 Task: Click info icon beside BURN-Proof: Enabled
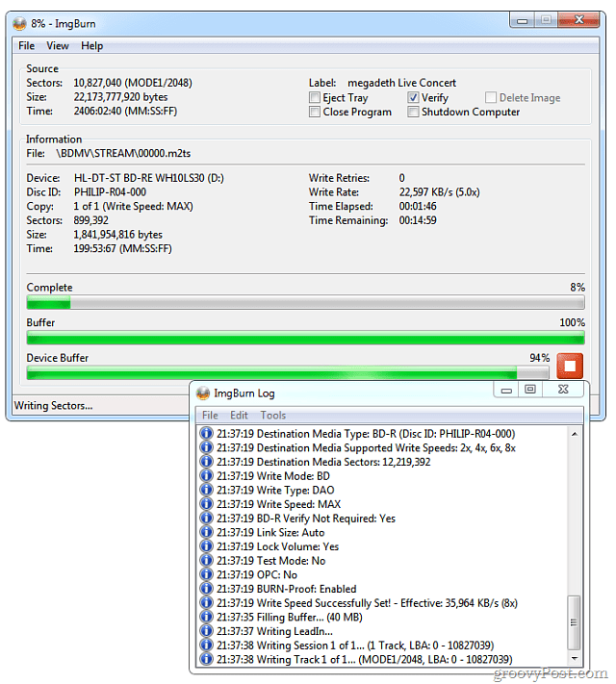206,589
